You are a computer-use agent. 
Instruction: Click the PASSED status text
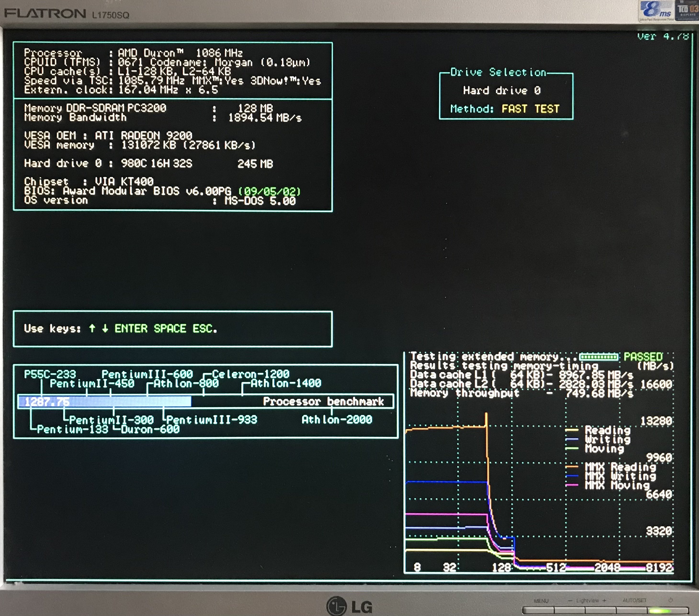pos(643,357)
